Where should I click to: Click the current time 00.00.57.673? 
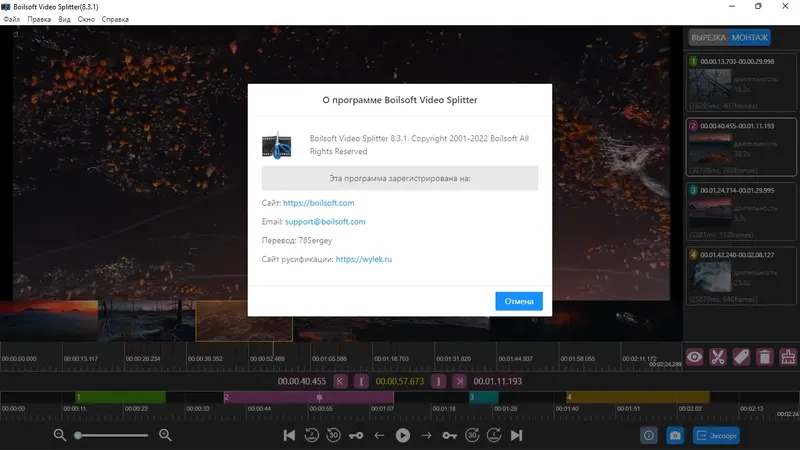(x=399, y=381)
